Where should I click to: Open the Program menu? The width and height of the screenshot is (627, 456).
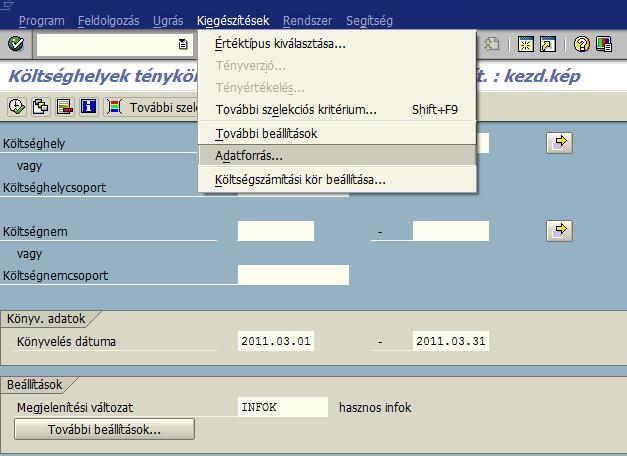click(x=42, y=20)
